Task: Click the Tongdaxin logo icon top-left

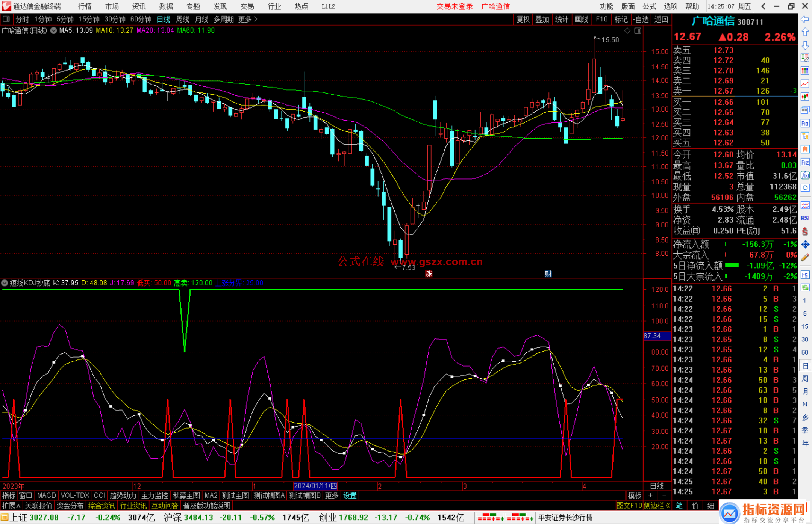Action: [6, 6]
